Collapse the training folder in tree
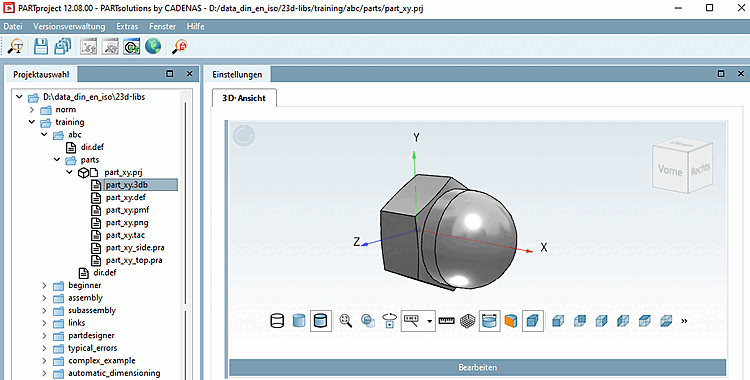Viewport: 750px width, 380px height. pos(32,122)
